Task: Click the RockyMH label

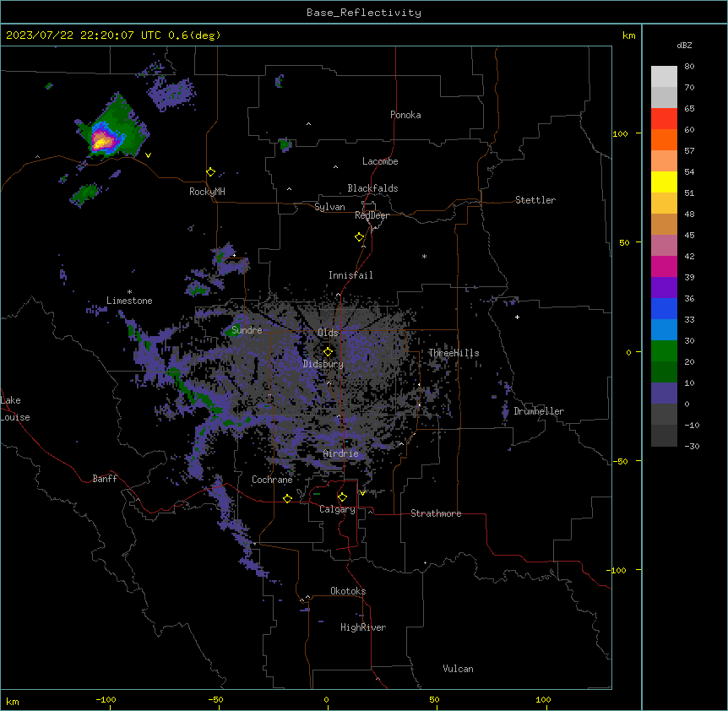Action: click(207, 192)
